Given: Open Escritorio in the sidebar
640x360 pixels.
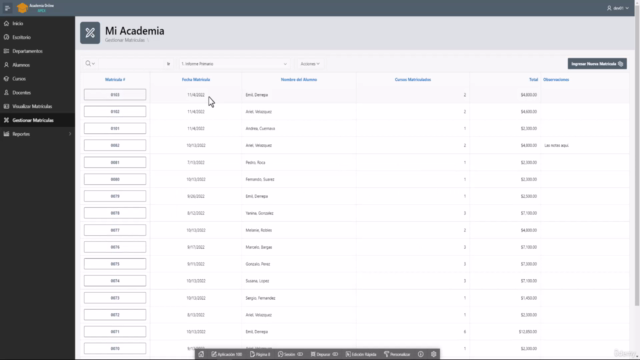Looking at the screenshot, I should [x=37, y=37].
